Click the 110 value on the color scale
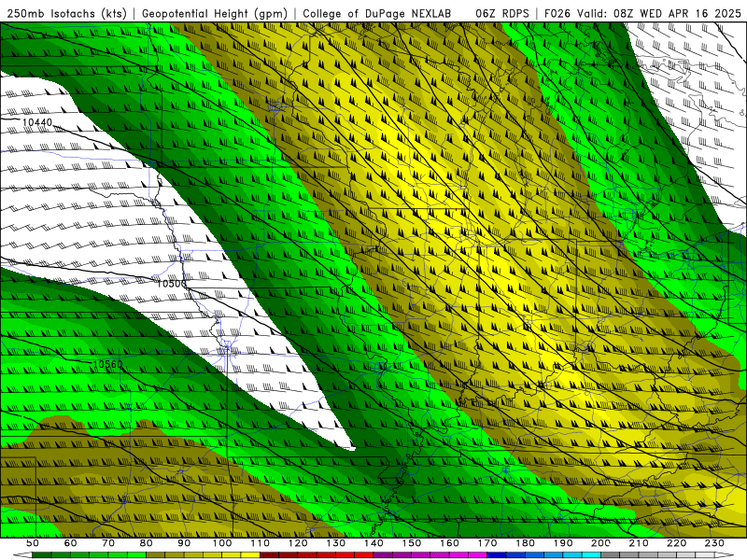 tap(260, 543)
